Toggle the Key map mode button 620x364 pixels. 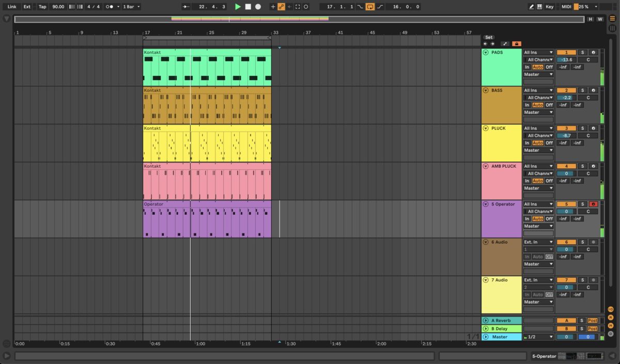coord(550,7)
